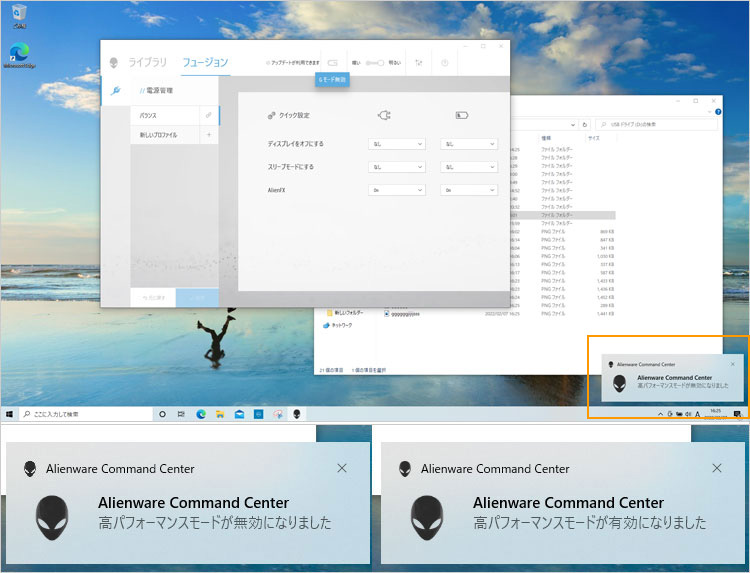
Task: Add a profile with the plus icon
Action: [x=209, y=135]
